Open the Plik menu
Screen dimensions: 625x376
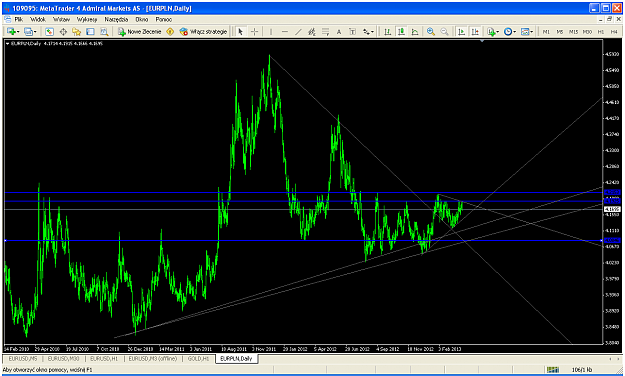[x=19, y=19]
